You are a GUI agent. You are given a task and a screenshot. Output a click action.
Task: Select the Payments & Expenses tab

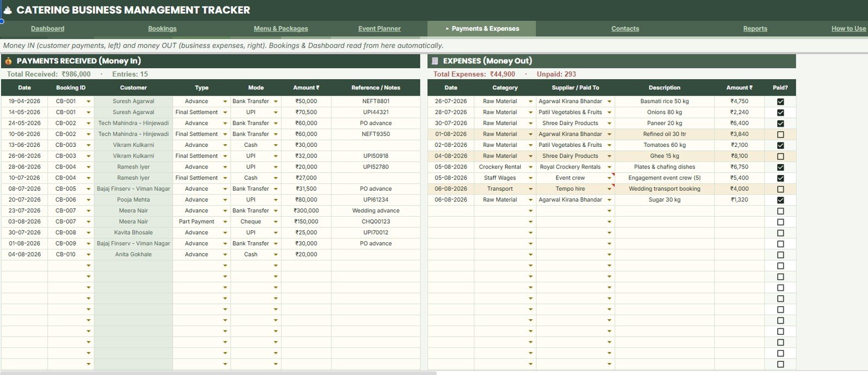coord(482,29)
